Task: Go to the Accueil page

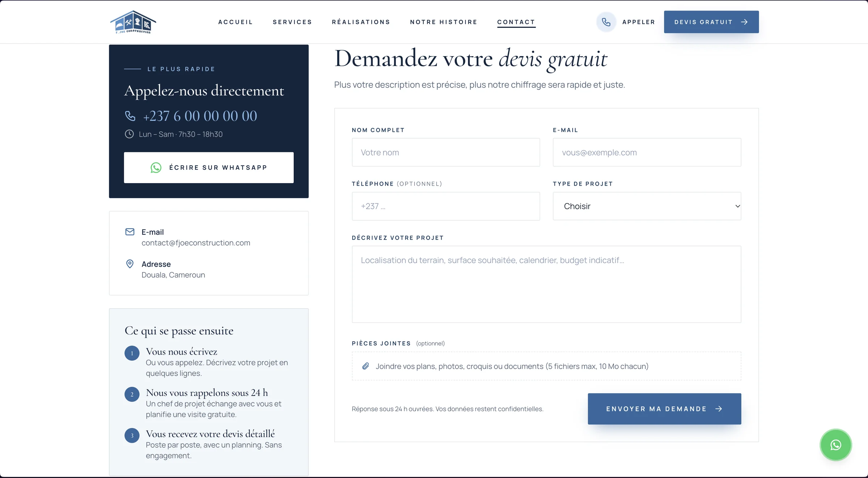Action: [x=235, y=22]
